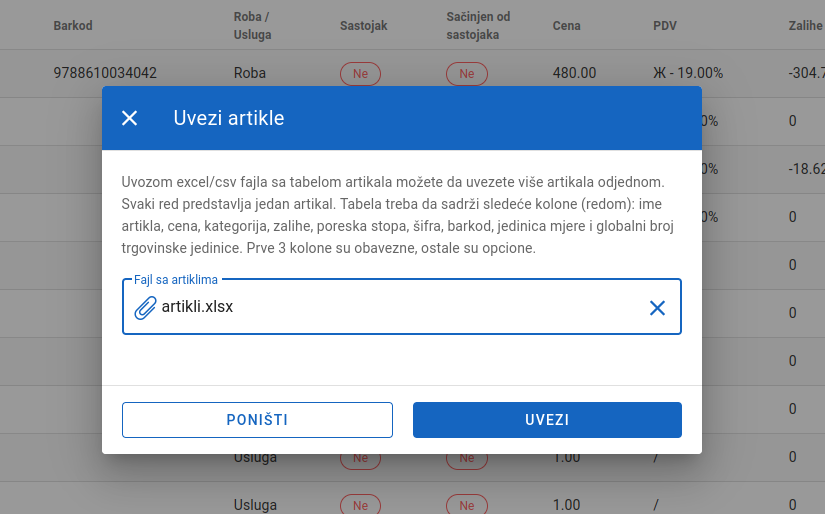
Task: Click the Barkod column header
Action: (x=73, y=25)
